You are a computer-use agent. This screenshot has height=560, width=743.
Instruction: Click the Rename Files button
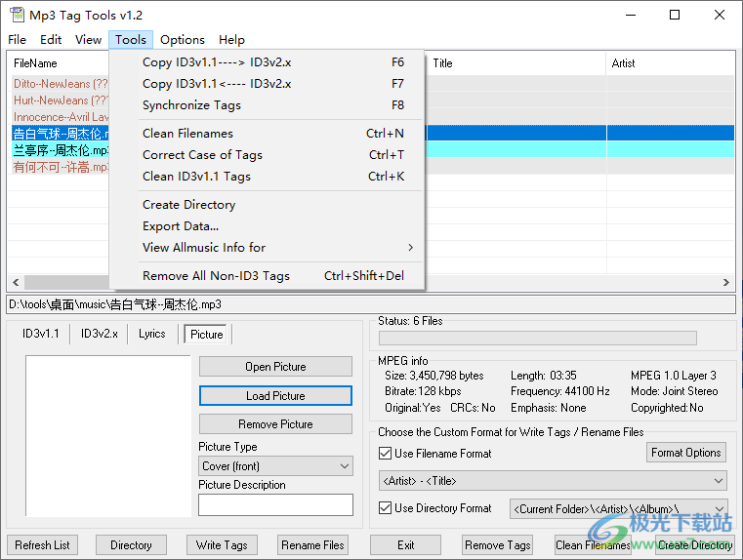click(x=312, y=545)
